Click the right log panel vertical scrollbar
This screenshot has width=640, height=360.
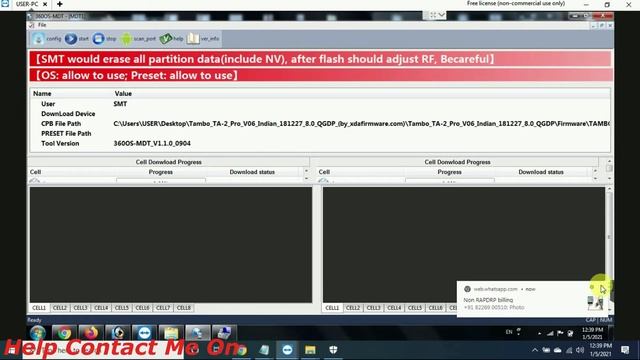point(609,237)
